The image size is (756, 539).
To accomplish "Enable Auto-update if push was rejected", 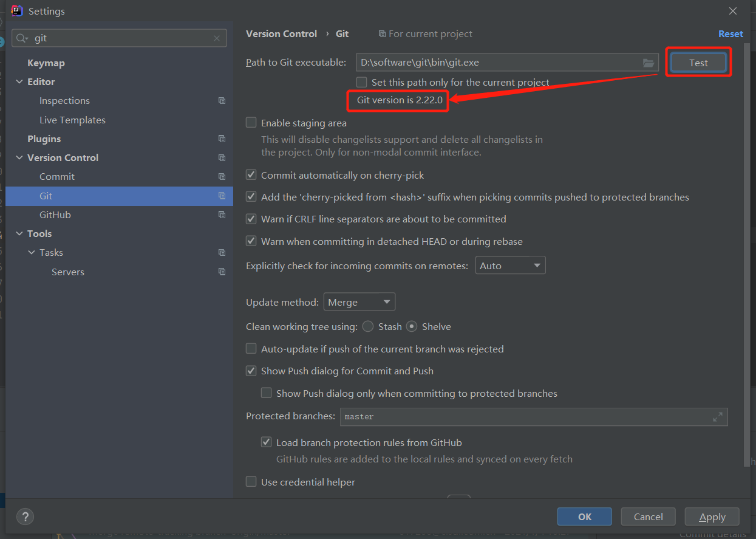I will [x=251, y=349].
